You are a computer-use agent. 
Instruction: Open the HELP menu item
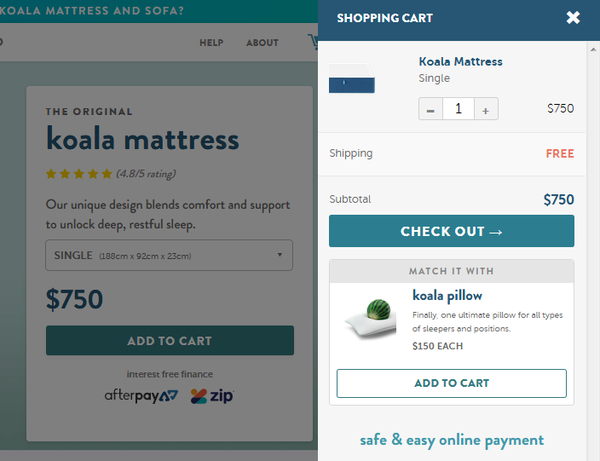211,43
